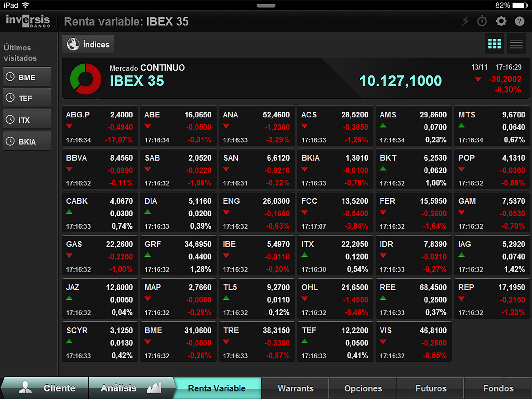Image resolution: width=532 pixels, height=399 pixels.
Task: Open the Índices globe button
Action: tap(88, 44)
